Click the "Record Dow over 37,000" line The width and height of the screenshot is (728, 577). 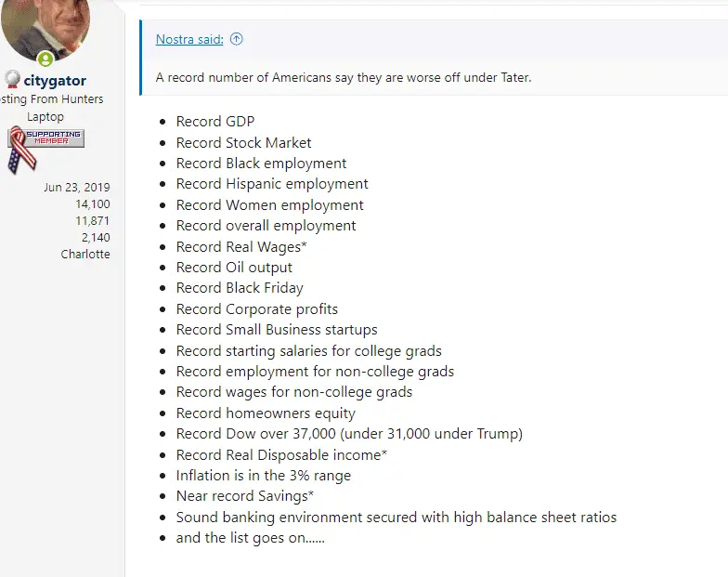349,434
